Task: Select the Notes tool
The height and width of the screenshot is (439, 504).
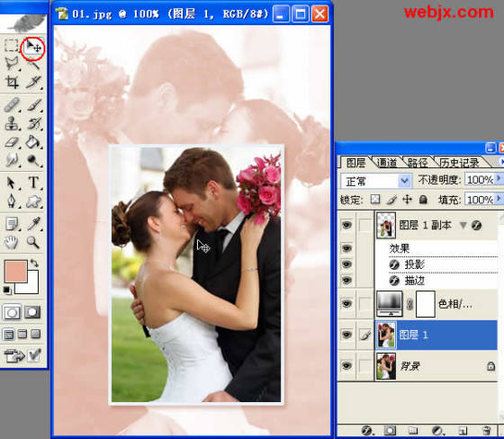Action: (12, 224)
